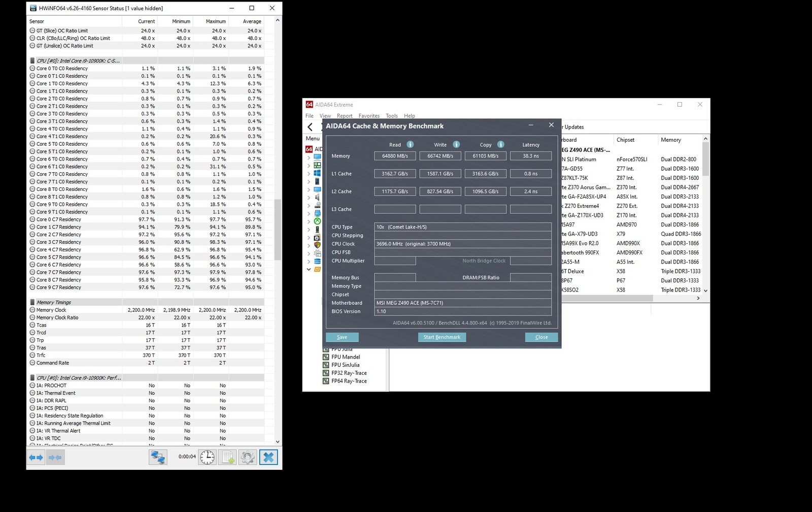Open the Favorites menu in AIDA64
812x512 pixels.
[x=369, y=116]
